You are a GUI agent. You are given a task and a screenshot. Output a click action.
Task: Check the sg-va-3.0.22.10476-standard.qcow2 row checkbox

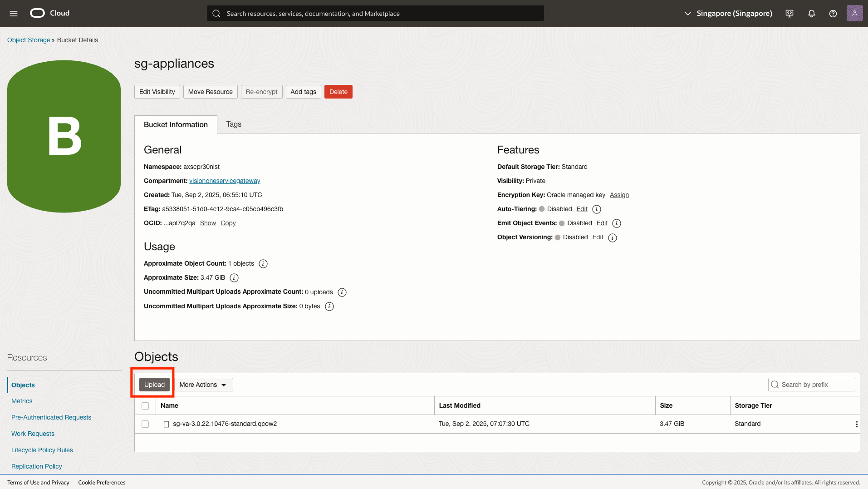145,424
